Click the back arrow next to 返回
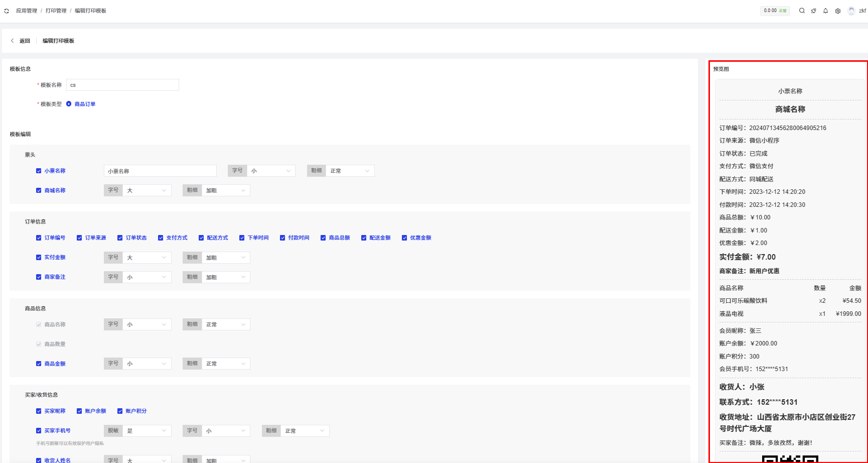Viewport: 868px width, 463px height. coord(13,41)
